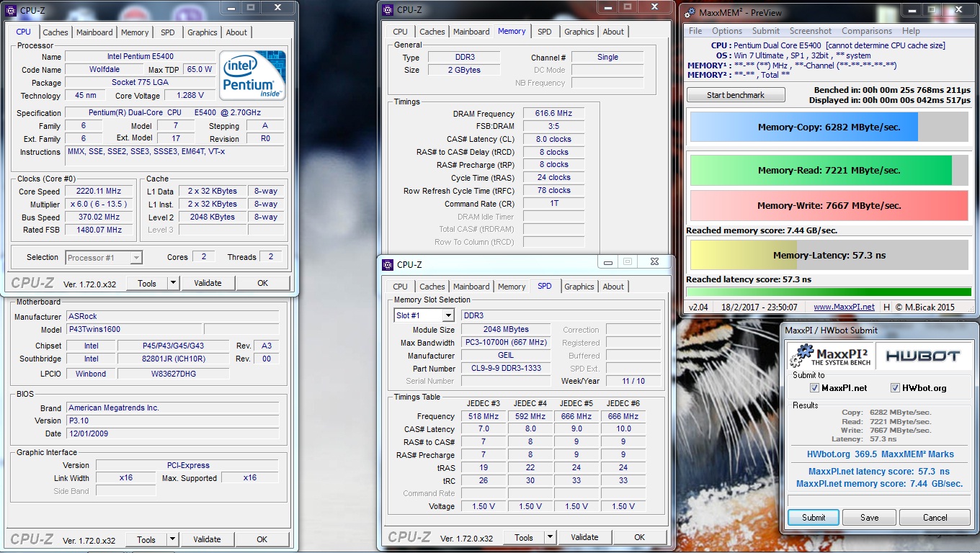Select About tab in CPU-Z processor window

click(236, 32)
